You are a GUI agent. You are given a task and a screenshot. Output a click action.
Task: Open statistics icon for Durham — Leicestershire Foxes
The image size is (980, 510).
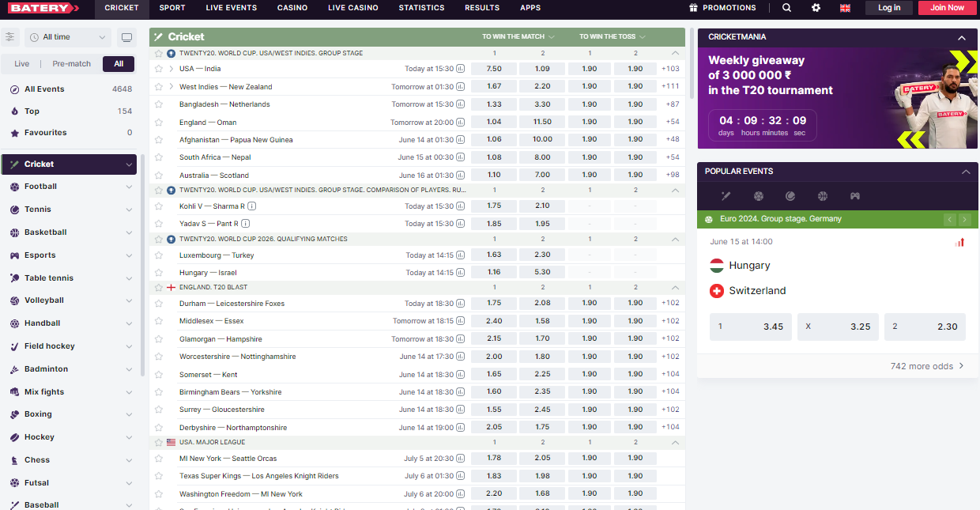pyautogui.click(x=461, y=304)
